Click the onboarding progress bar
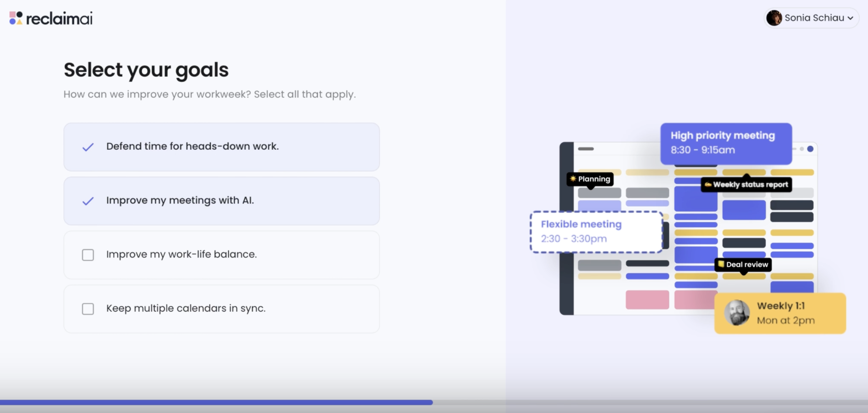The height and width of the screenshot is (413, 868). pyautogui.click(x=434, y=402)
